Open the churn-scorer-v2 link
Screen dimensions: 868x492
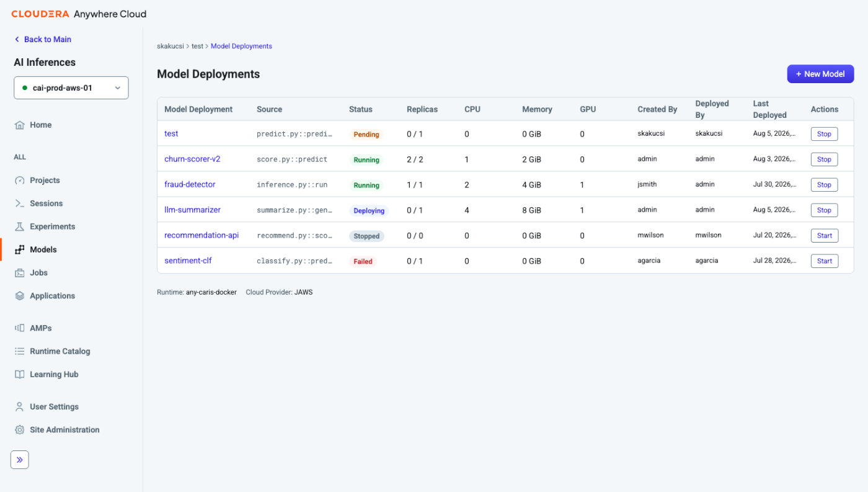(192, 159)
